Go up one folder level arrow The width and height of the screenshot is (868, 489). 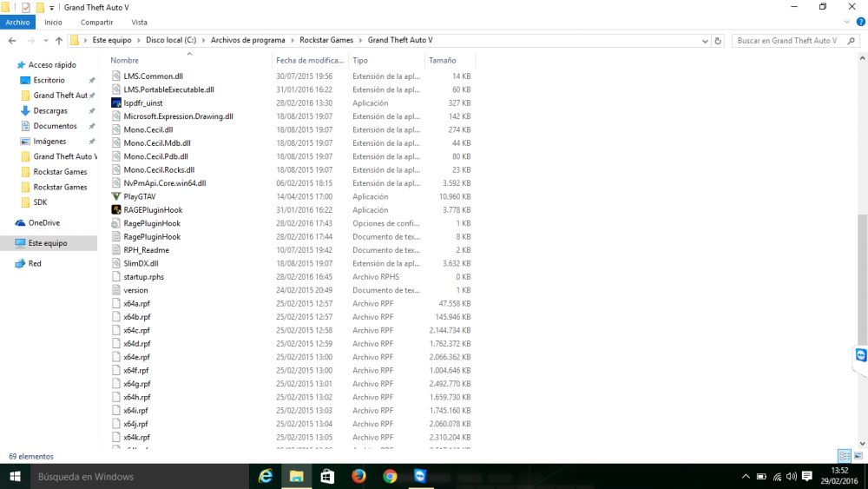tap(59, 41)
